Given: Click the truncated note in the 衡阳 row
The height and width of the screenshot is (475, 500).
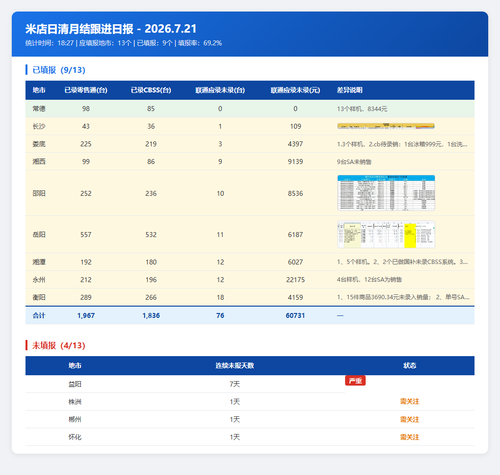Looking at the screenshot, I should pyautogui.click(x=403, y=297).
